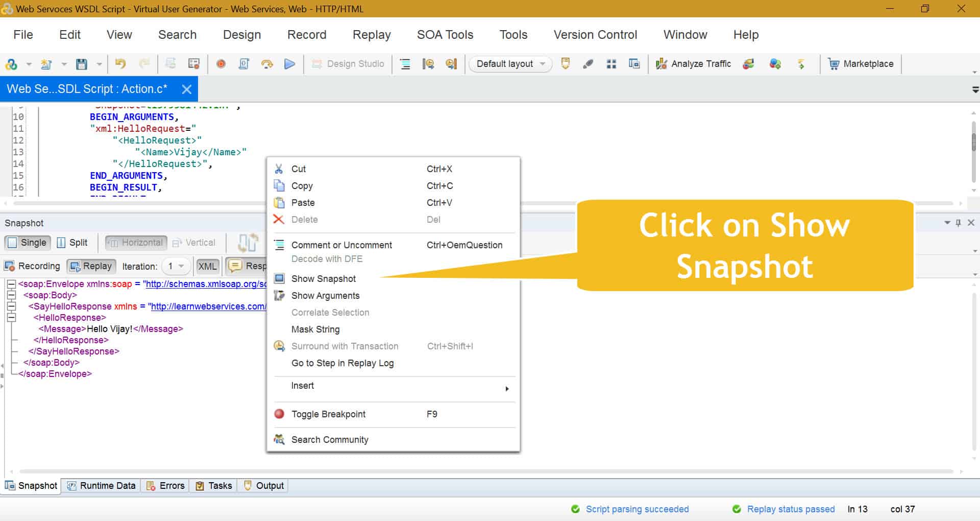Click the Analyze Traffic toolbar button
The image size is (980, 521).
point(693,64)
